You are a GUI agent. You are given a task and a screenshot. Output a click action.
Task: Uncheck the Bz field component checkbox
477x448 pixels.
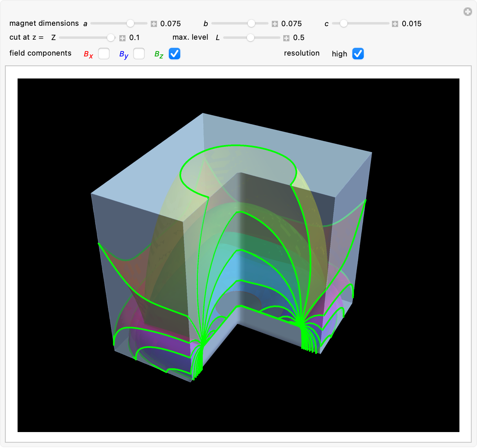click(x=175, y=54)
